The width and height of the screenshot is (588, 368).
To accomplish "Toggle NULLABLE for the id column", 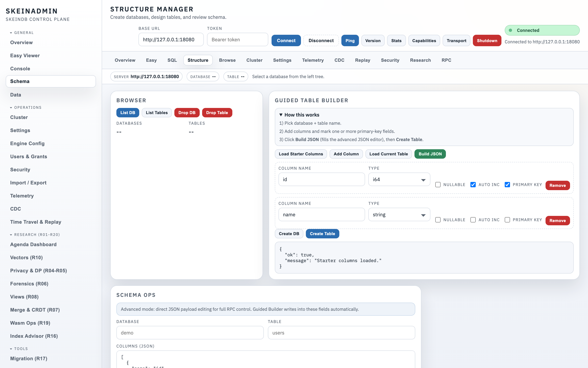I will pyautogui.click(x=438, y=185).
